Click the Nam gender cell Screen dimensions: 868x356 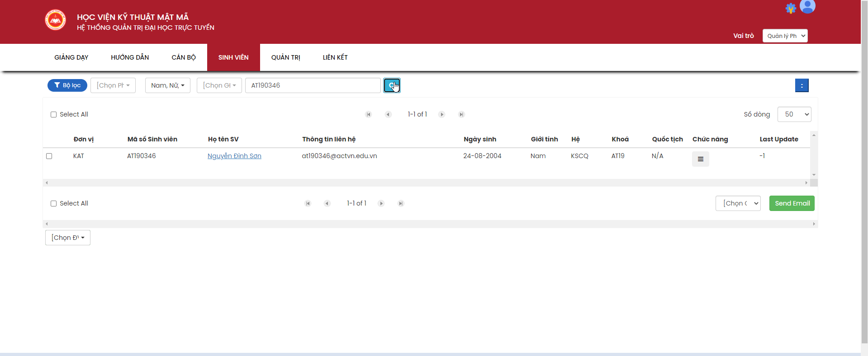(538, 156)
